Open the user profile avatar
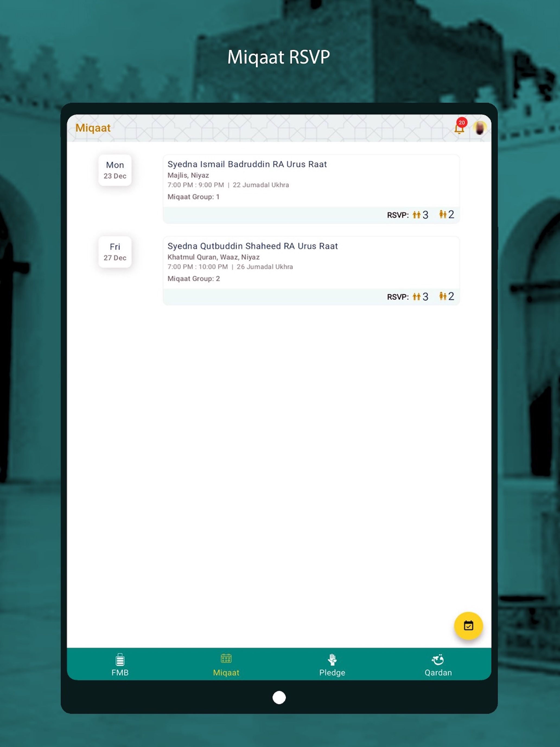 tap(480, 128)
